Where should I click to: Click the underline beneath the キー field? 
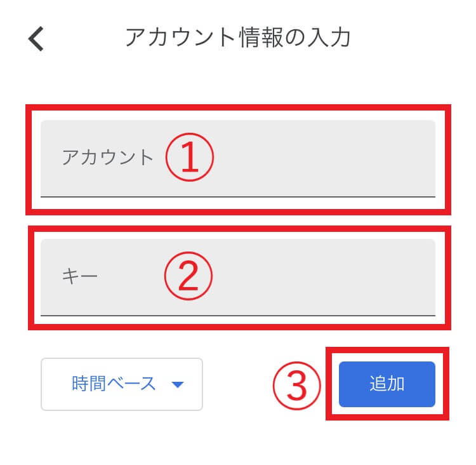click(238, 316)
